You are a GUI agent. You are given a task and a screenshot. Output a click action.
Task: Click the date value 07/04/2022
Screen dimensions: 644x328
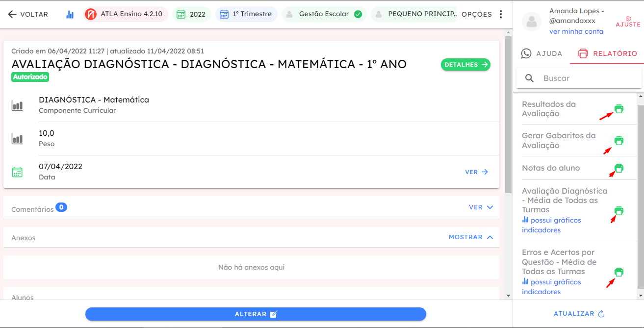click(x=60, y=167)
